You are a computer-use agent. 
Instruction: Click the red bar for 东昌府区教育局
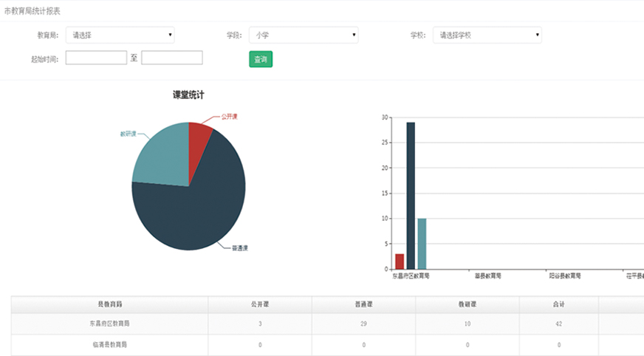(400, 261)
